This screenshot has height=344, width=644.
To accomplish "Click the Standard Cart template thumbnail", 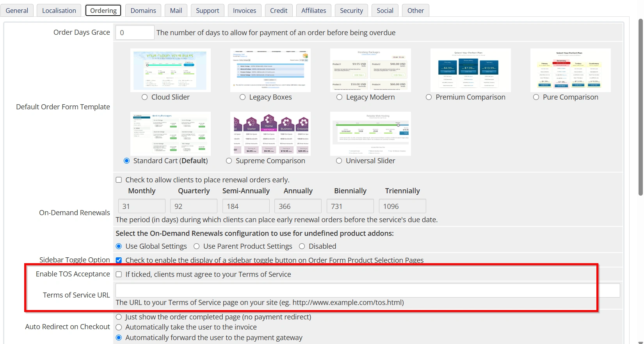I will [x=171, y=134].
